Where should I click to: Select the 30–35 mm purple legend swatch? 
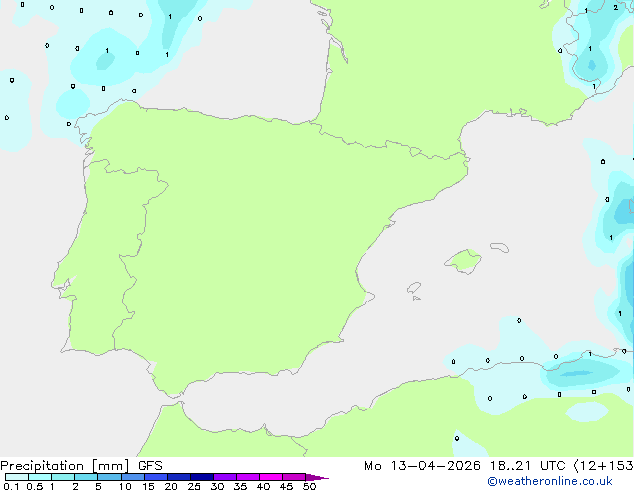click(225, 477)
